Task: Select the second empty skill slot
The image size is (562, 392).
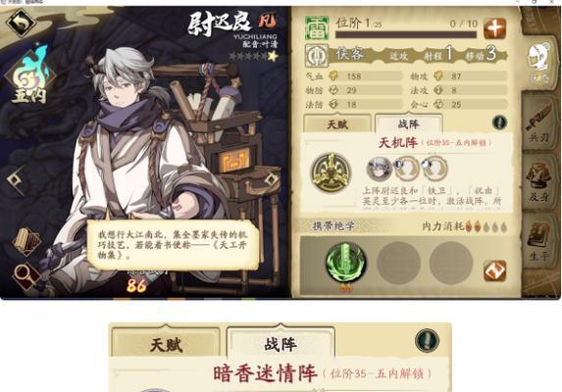Action: coord(451,263)
